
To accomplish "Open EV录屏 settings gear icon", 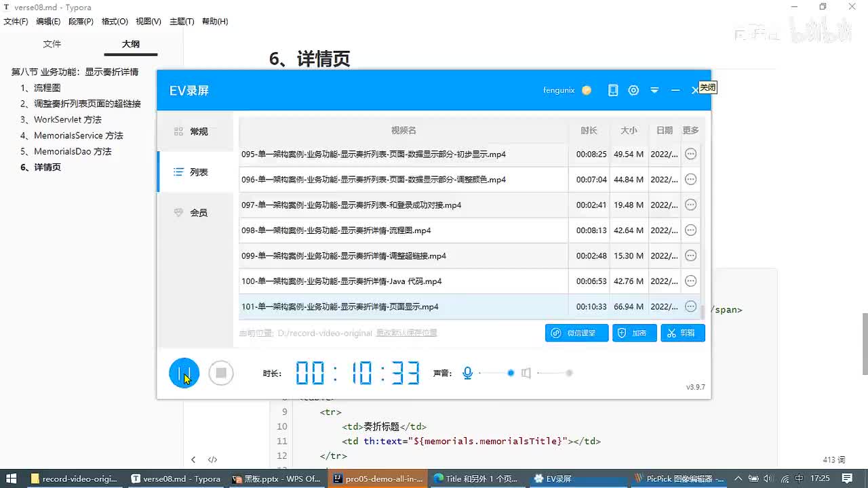I will click(x=633, y=90).
